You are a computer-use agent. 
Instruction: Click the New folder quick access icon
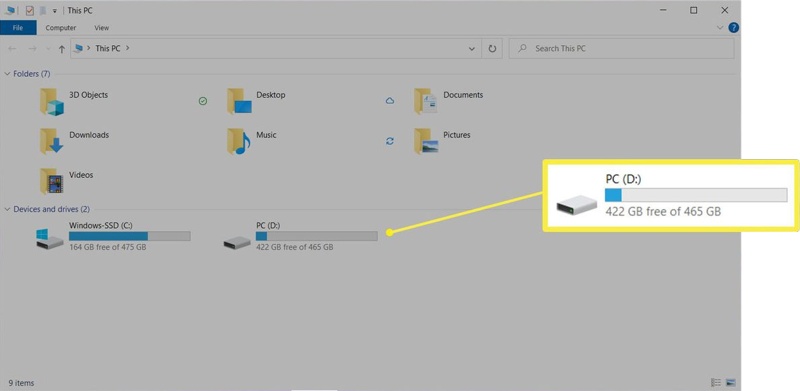click(43, 11)
